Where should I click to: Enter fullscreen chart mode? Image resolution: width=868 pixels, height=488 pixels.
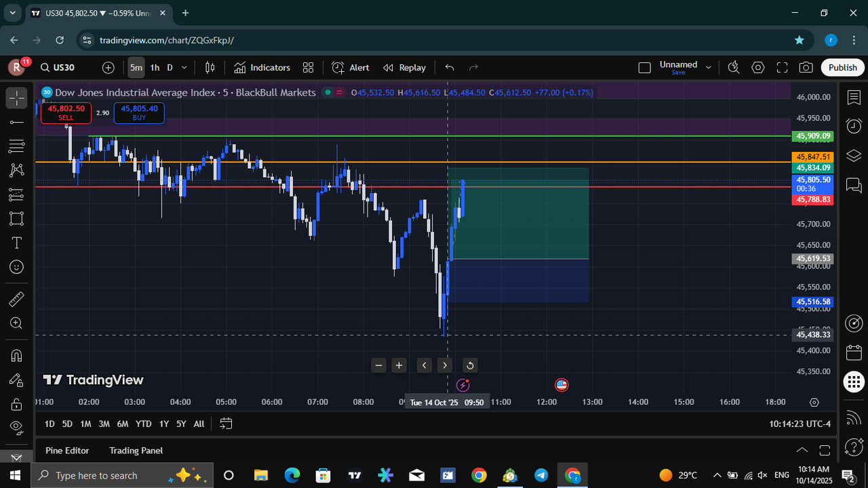coord(782,68)
